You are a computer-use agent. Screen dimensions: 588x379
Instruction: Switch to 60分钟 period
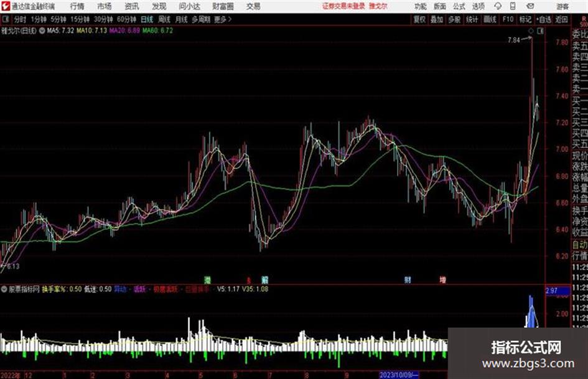(x=126, y=19)
